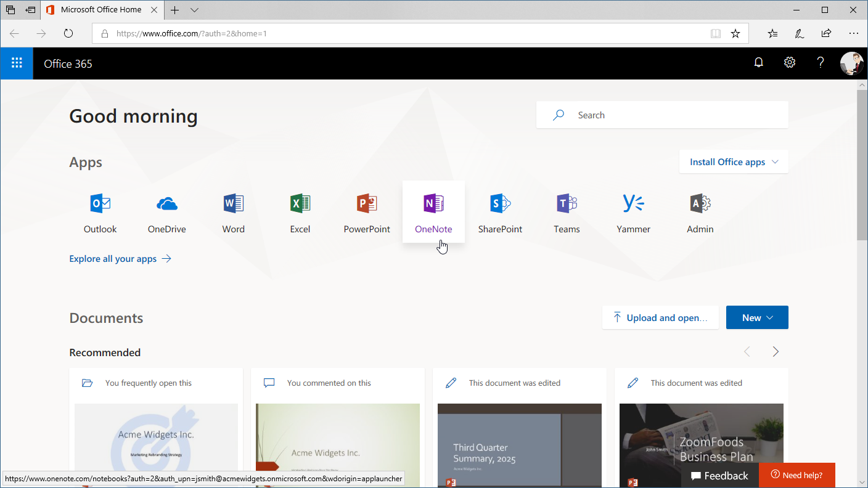Open the commented Acme Widgets presentation thumbnail
868x488 pixels.
click(x=338, y=445)
